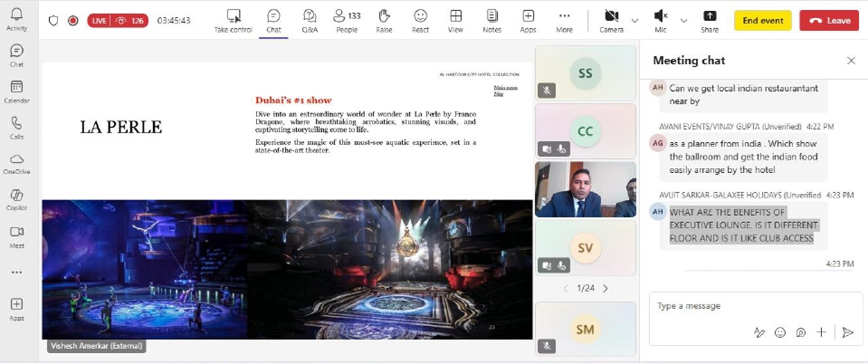Expand the Mic options dropdown arrow
This screenshot has width=868, height=364.
click(684, 21)
